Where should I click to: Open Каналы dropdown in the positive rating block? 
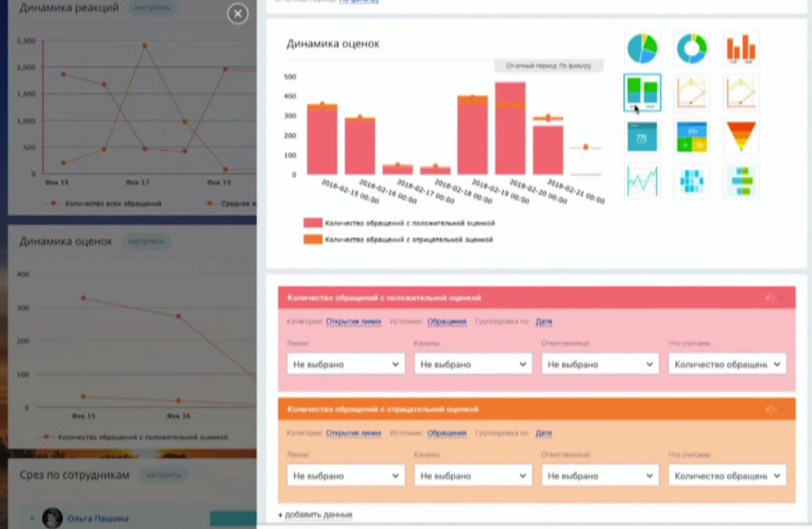(x=473, y=364)
